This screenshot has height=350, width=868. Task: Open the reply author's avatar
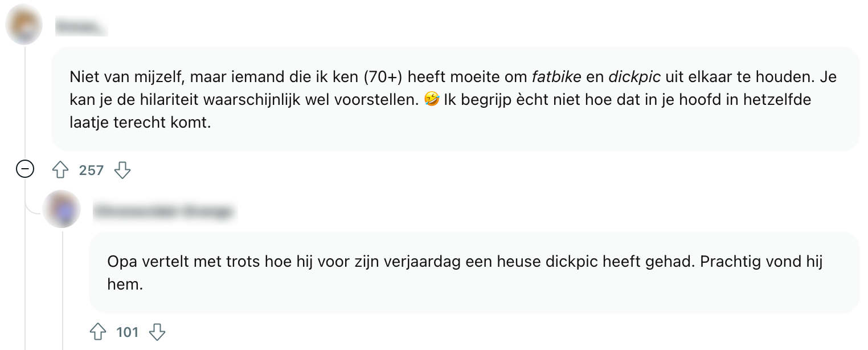62,209
